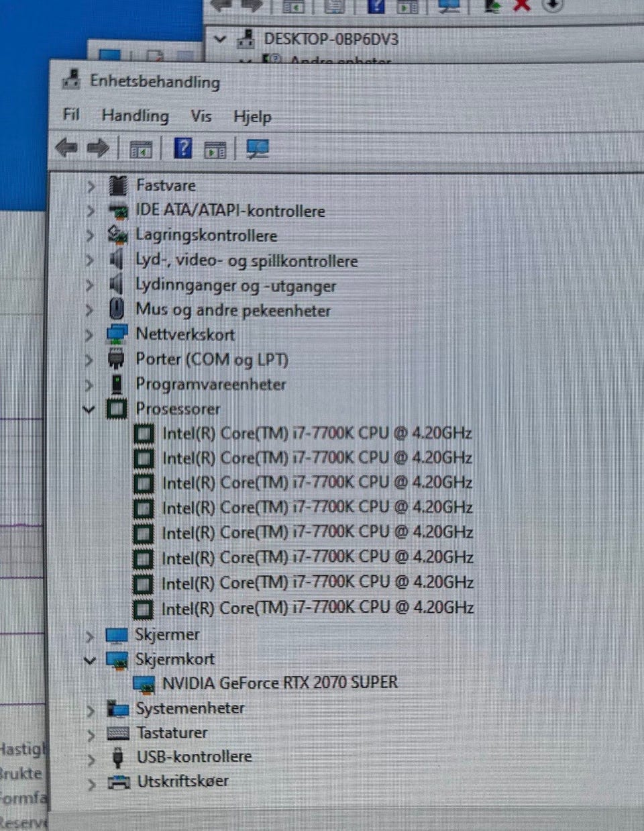Viewport: 644px width, 831px height.
Task: Collapse the Skjermkort node
Action: point(89,661)
